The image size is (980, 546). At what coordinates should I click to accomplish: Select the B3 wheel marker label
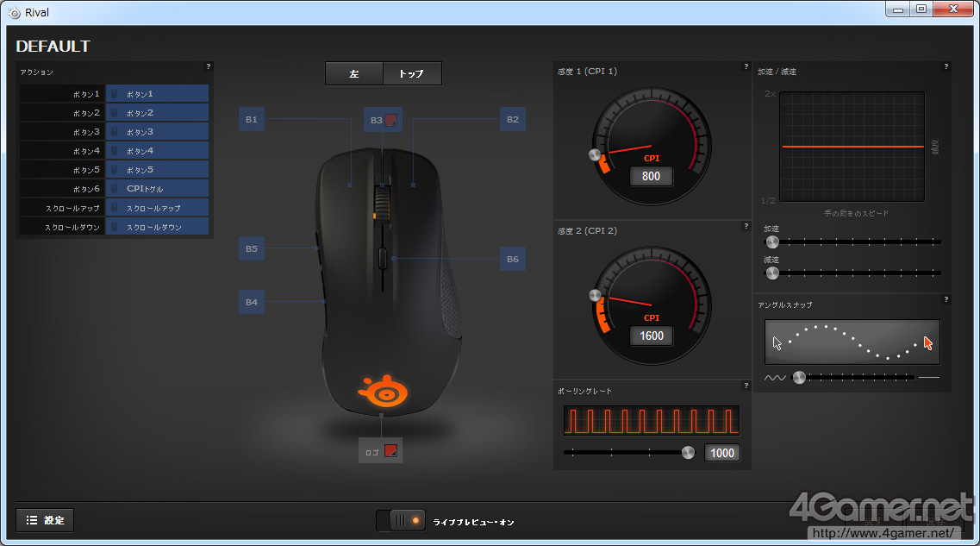[376, 120]
